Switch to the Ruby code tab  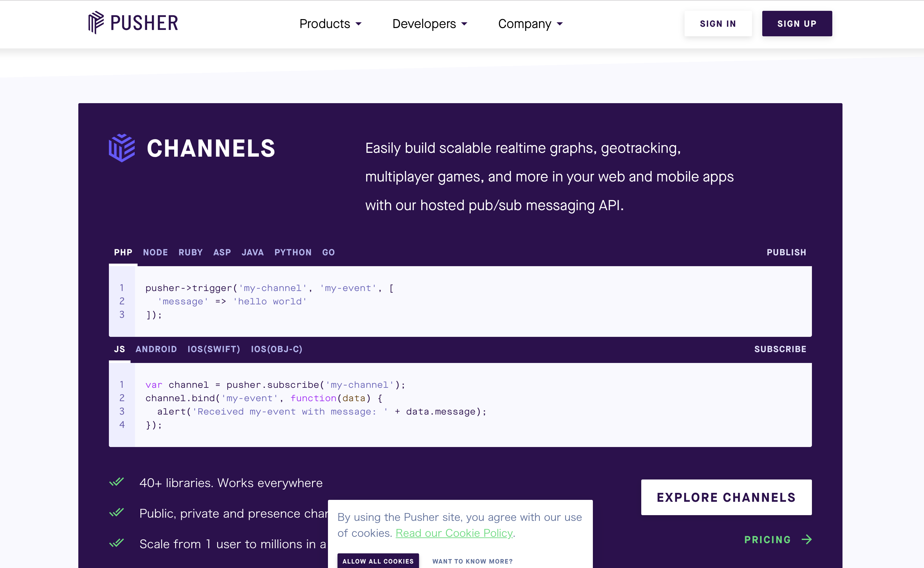tap(190, 252)
